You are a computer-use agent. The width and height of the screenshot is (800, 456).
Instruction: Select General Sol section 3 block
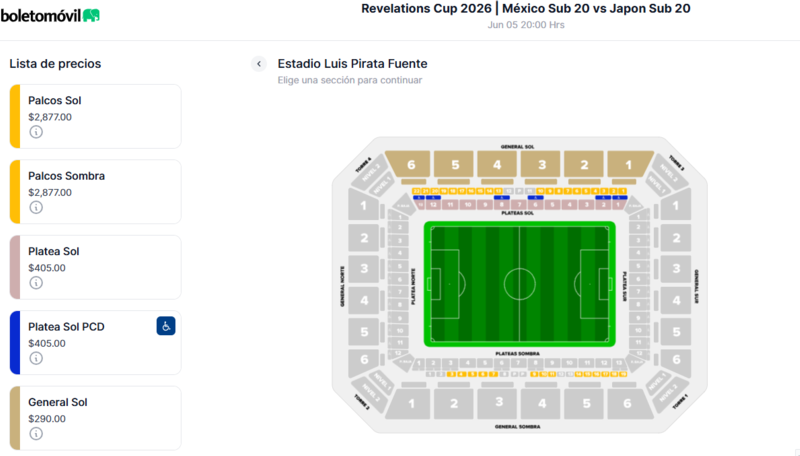click(x=541, y=164)
